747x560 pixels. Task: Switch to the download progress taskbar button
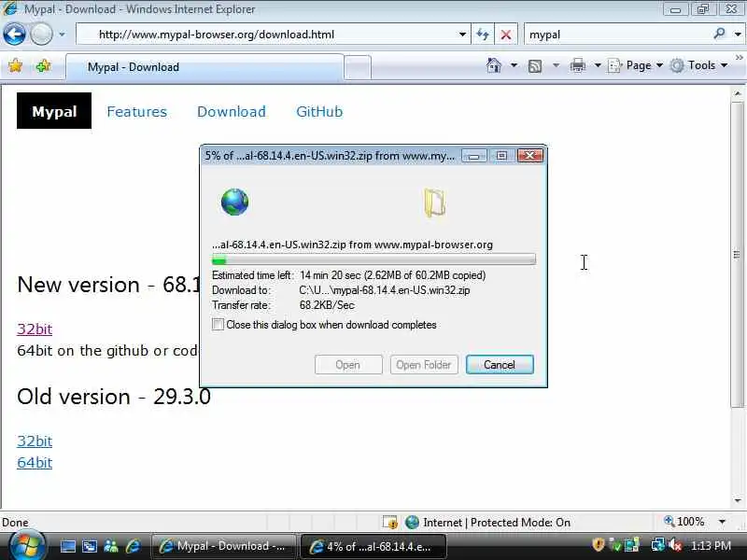point(373,546)
